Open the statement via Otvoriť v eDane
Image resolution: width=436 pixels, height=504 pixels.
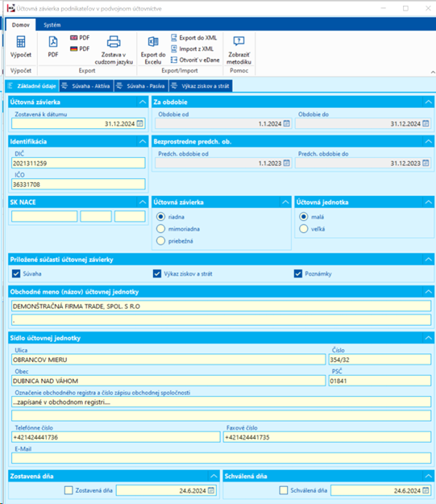(x=195, y=60)
